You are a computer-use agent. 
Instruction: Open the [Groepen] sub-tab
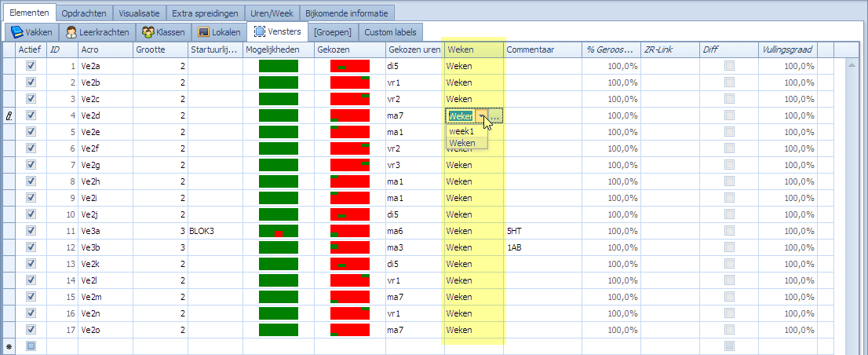(333, 32)
